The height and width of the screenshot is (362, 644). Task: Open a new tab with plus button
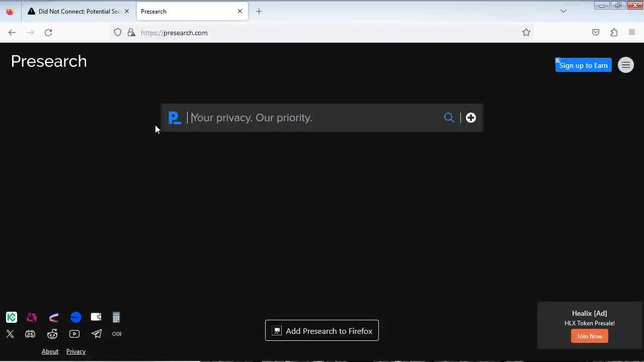pyautogui.click(x=259, y=11)
